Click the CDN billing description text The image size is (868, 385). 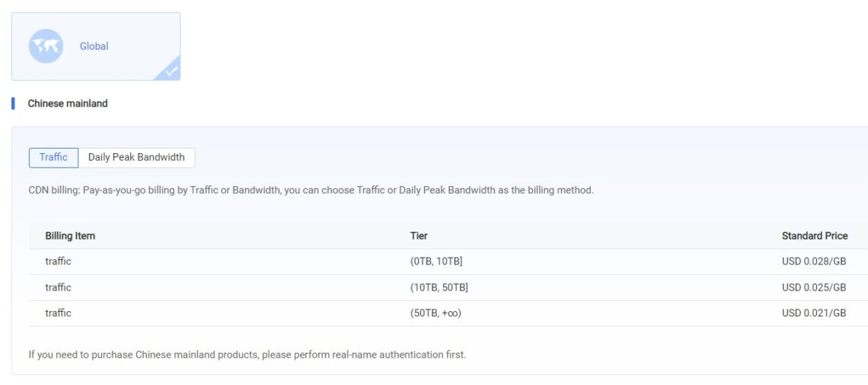pos(311,190)
